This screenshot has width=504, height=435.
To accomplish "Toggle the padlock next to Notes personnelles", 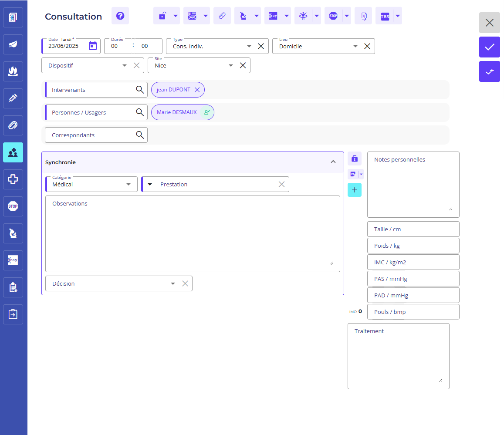I will click(x=355, y=158).
